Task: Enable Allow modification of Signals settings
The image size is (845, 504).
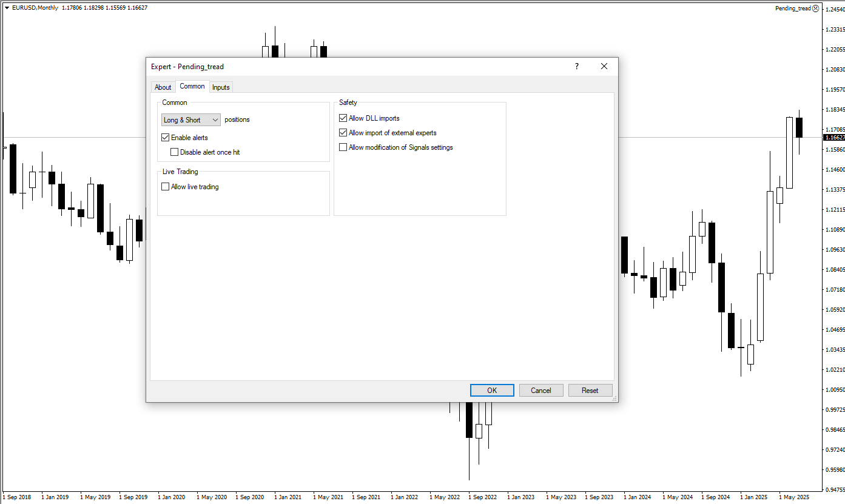Action: point(343,147)
